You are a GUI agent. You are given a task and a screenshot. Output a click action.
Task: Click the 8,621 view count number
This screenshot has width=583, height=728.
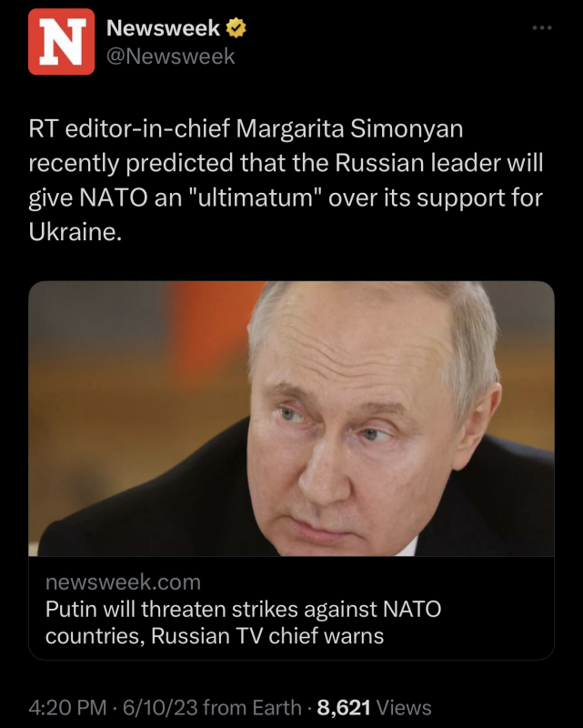click(x=343, y=707)
